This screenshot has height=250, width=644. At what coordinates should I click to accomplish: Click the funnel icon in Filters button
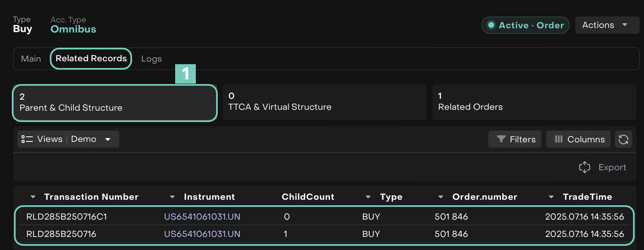501,139
